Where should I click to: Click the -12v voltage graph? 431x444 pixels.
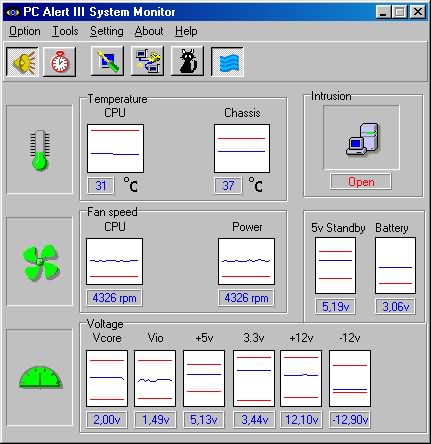pos(350,378)
